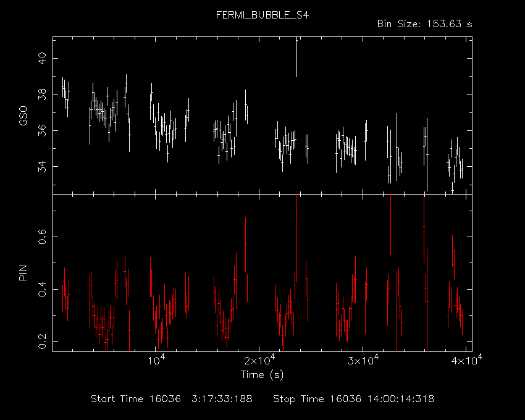
Task: Click the Stop Time 16036 14:00:14:318 text
Action: click(x=353, y=399)
